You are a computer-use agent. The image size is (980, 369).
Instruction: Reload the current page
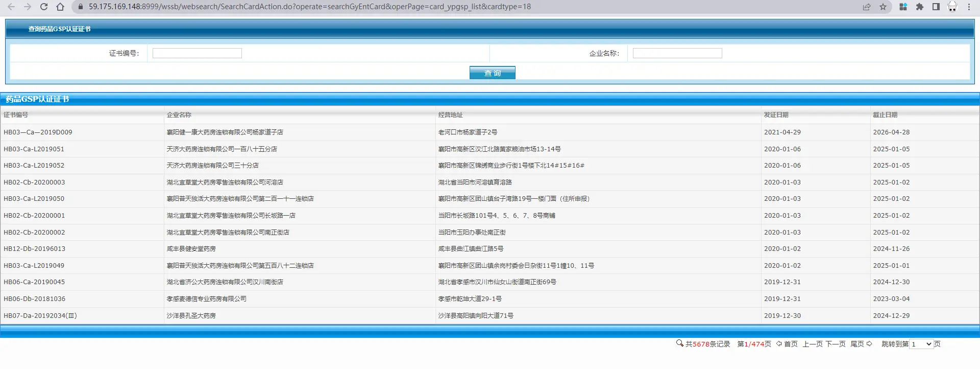click(x=44, y=7)
